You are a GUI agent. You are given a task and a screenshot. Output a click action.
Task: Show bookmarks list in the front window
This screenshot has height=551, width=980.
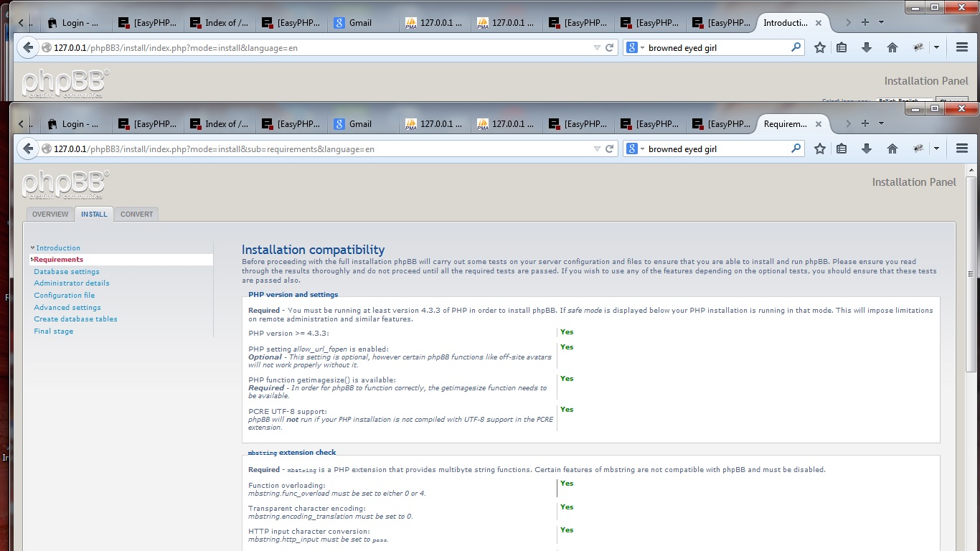(x=842, y=149)
